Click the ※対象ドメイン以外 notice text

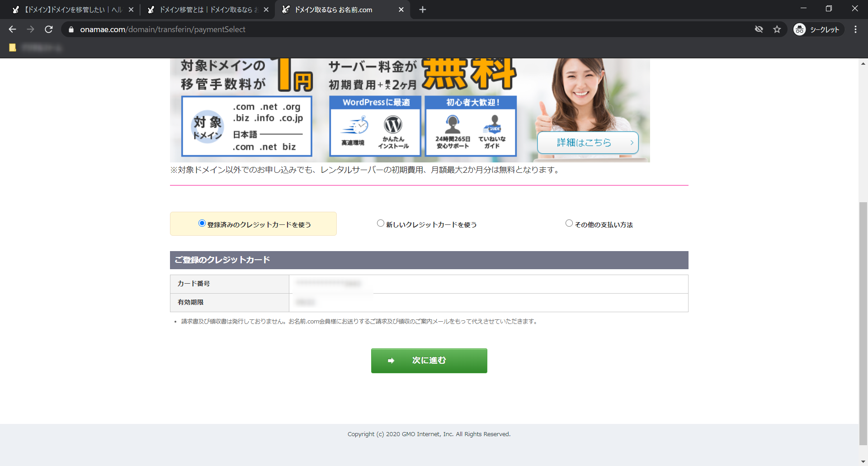click(365, 170)
